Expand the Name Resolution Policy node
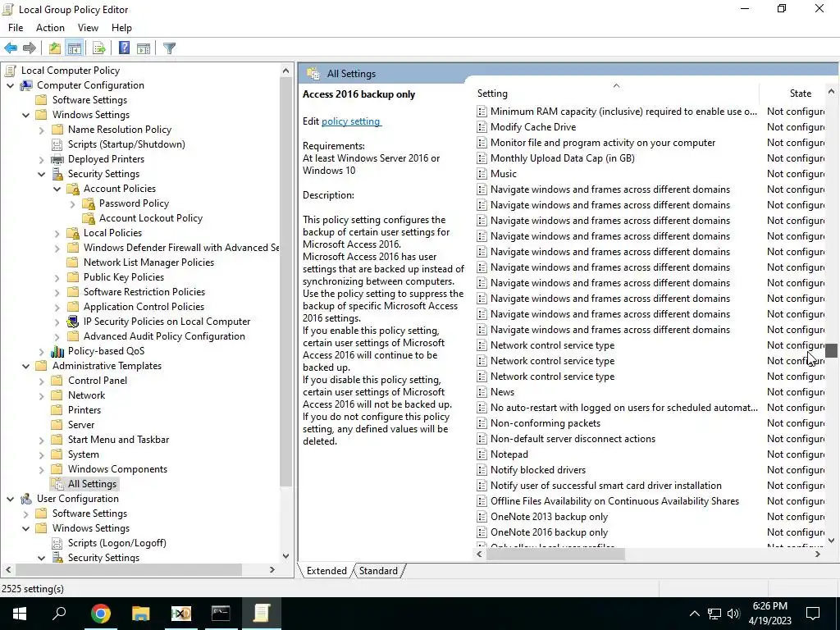The width and height of the screenshot is (840, 630). coord(41,130)
